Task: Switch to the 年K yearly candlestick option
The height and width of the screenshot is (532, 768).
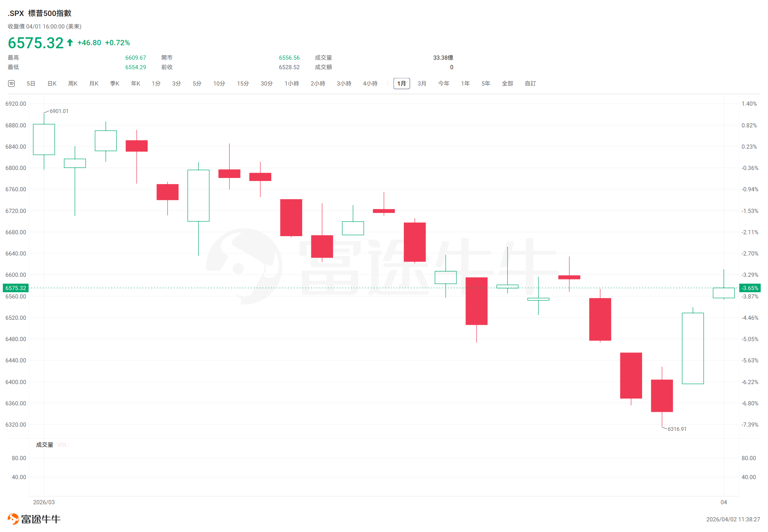Action: pos(135,83)
